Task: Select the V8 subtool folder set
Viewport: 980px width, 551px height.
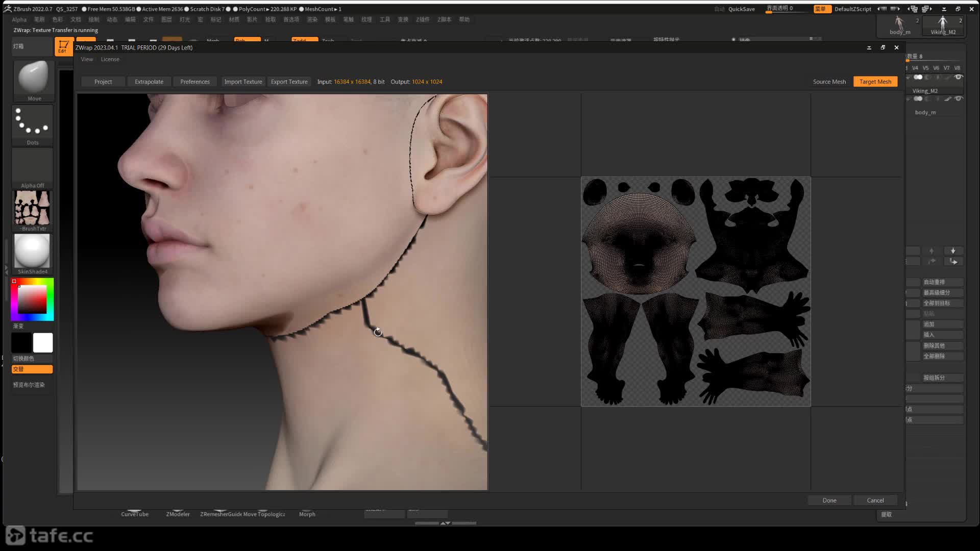Action: pyautogui.click(x=957, y=68)
